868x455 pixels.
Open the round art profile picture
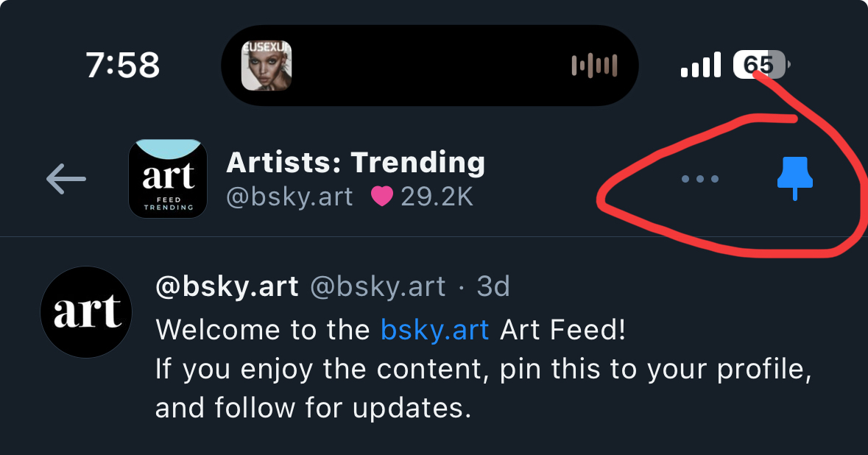(x=86, y=312)
